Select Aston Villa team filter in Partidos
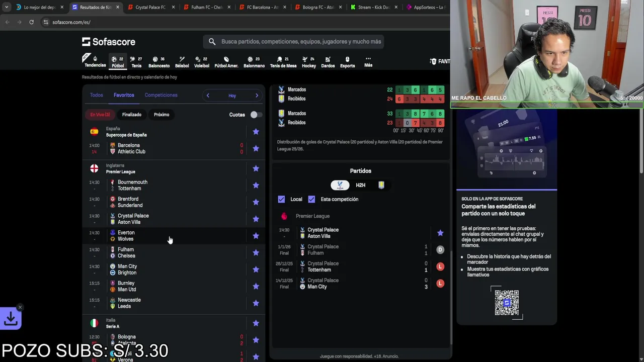This screenshot has width=644, height=362. pos(381,185)
